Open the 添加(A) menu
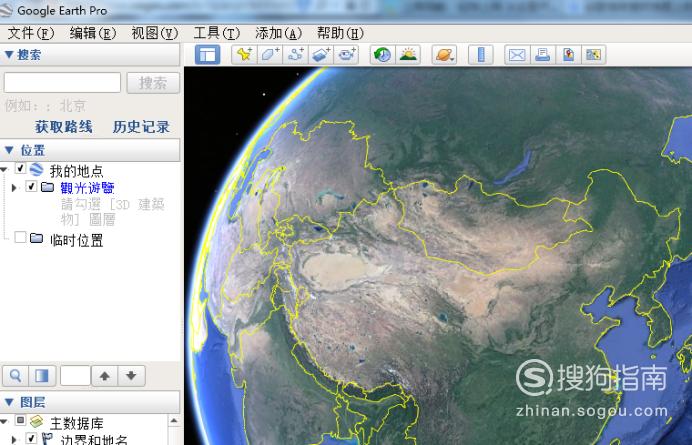 (x=278, y=33)
